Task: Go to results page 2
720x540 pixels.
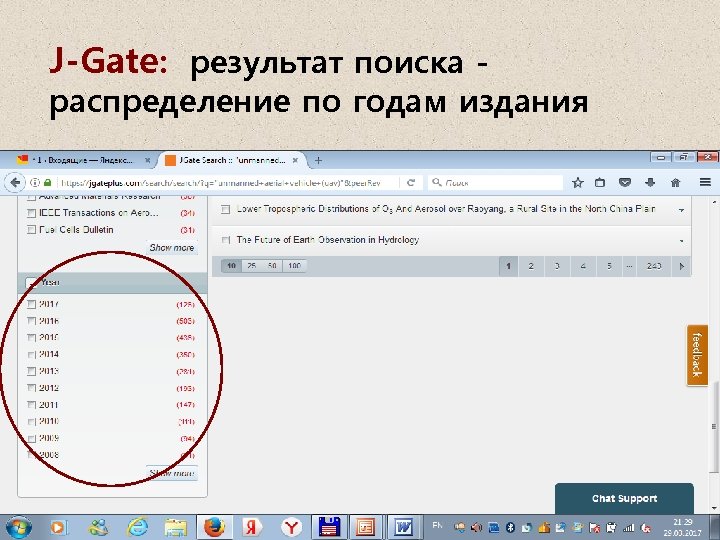Action: (x=531, y=266)
